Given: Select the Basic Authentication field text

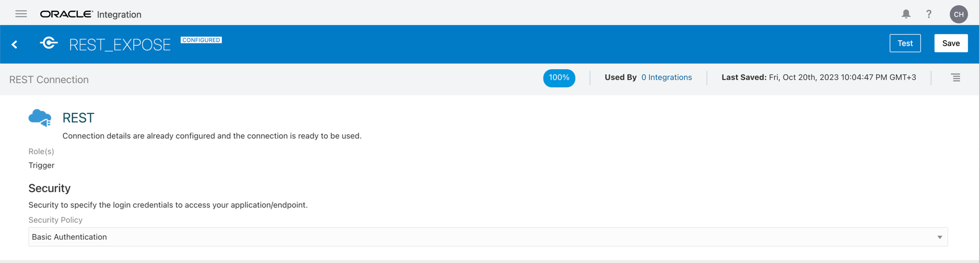Looking at the screenshot, I should click(69, 237).
